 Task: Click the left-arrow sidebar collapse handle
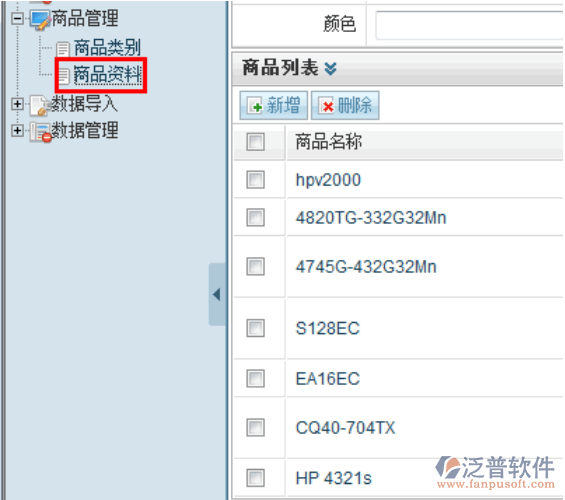click(x=217, y=294)
